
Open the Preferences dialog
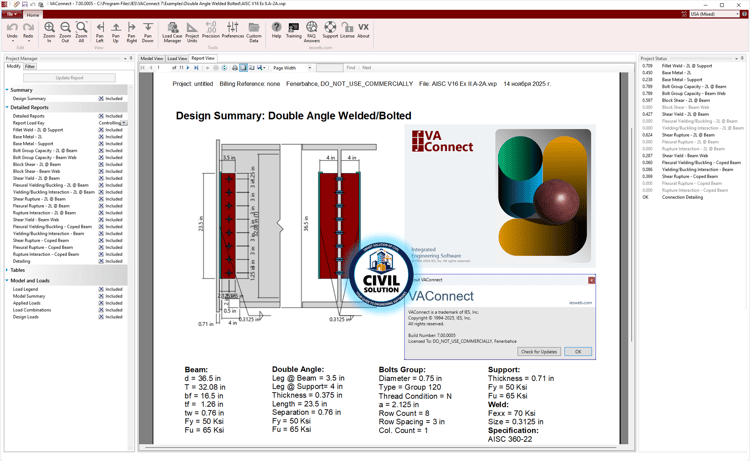[x=233, y=30]
